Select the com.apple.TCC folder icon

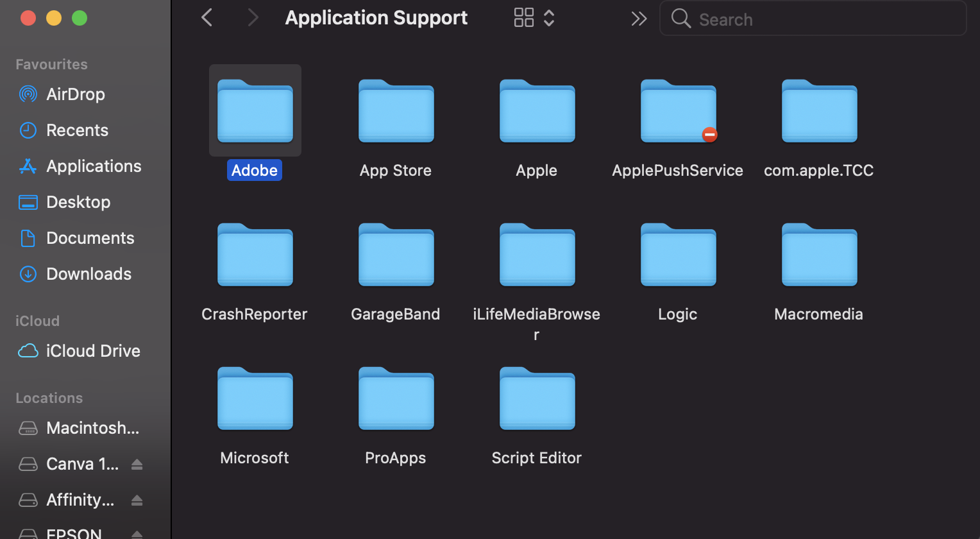pyautogui.click(x=820, y=110)
